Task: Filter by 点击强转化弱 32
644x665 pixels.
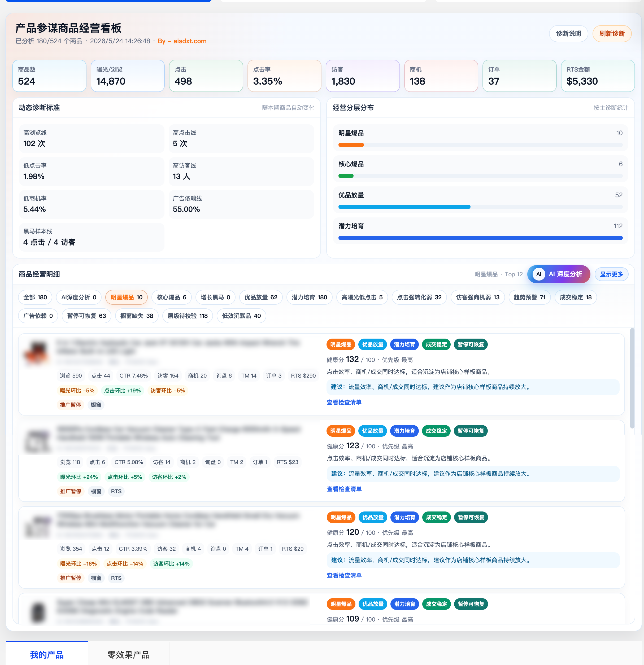Action: [419, 297]
